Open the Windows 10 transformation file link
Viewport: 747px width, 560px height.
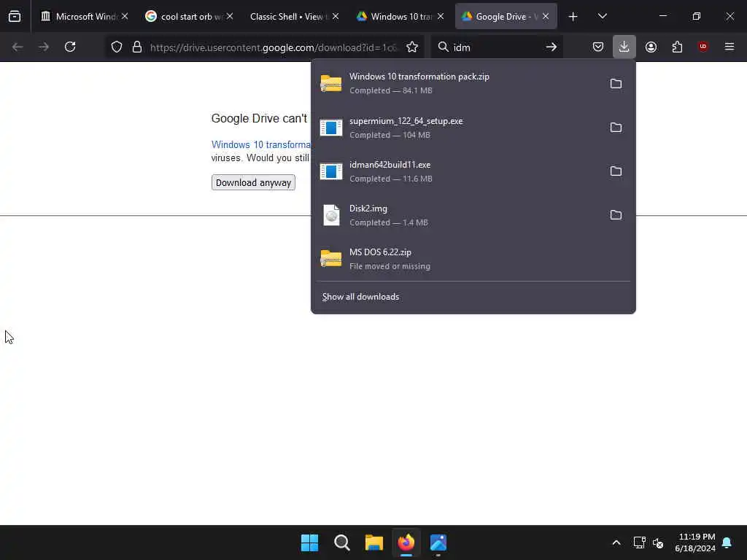coord(260,145)
